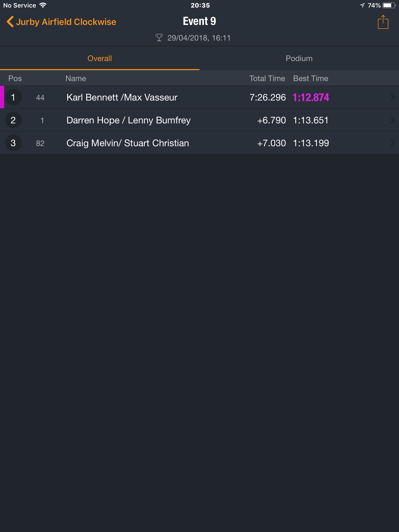Tap the Total Time column header

(x=267, y=78)
